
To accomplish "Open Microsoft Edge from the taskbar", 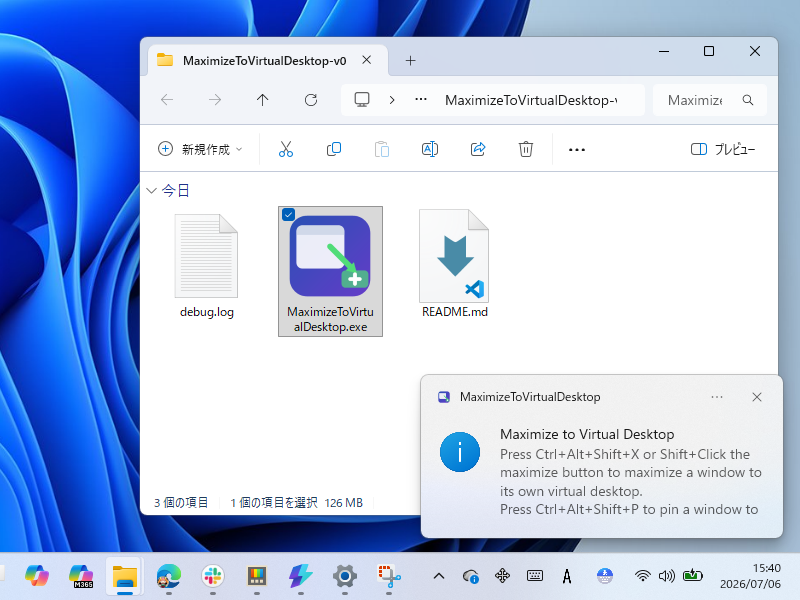I will coord(169,576).
